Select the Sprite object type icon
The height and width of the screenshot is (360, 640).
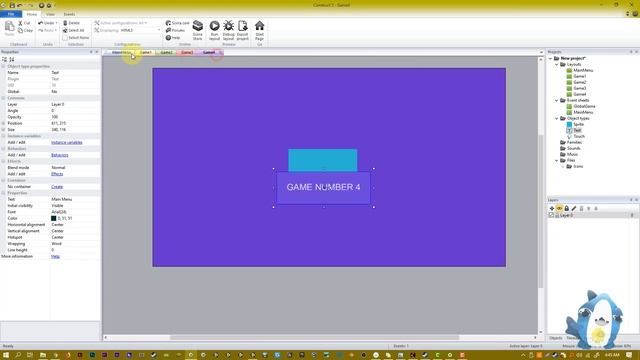pyautogui.click(x=569, y=124)
